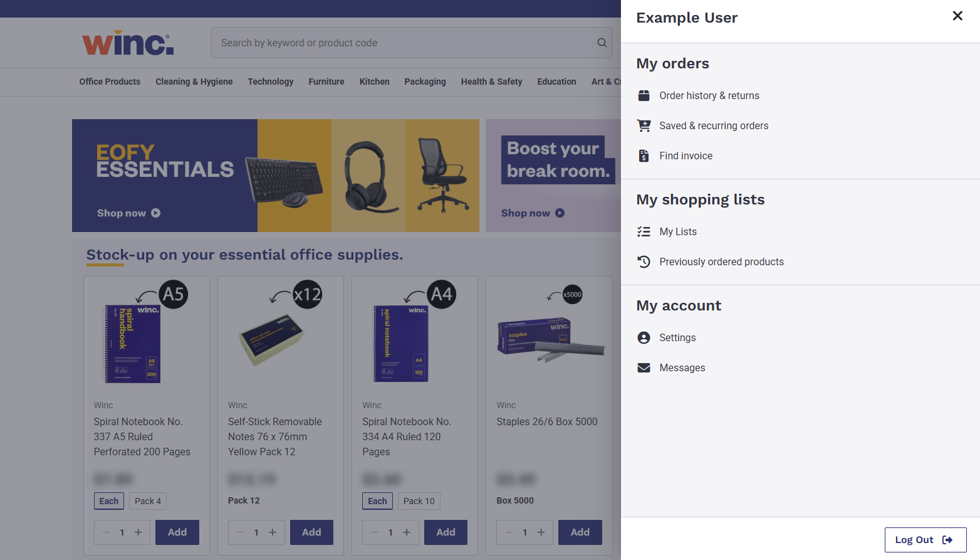The image size is (980, 560).
Task: Open the Office Products menu
Action: point(110,82)
